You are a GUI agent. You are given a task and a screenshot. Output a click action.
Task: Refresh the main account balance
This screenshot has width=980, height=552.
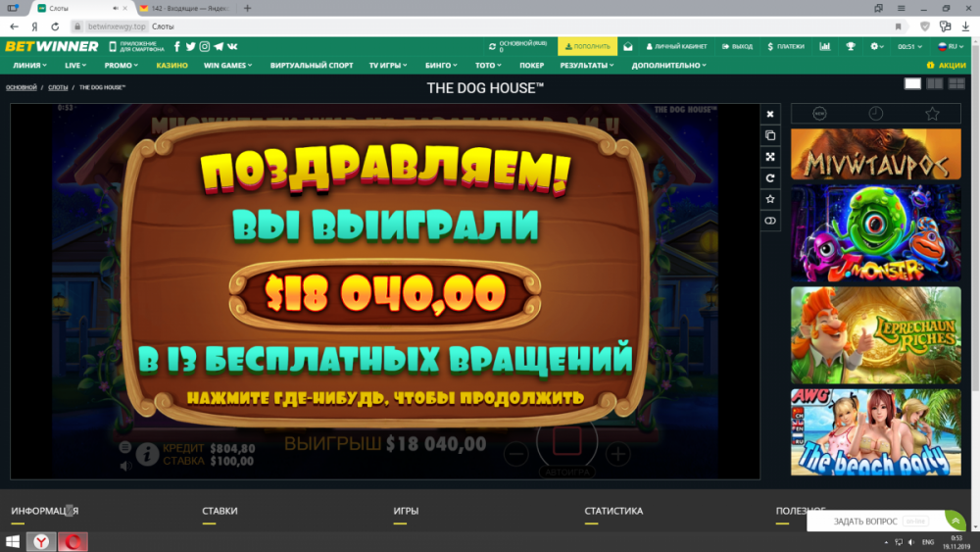tap(492, 46)
